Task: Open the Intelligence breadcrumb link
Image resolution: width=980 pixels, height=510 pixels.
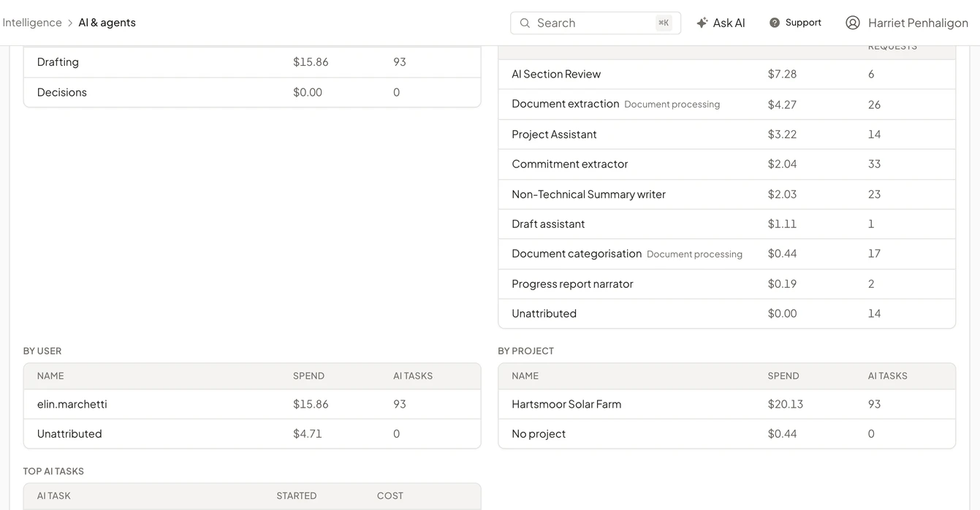Action: (32, 23)
